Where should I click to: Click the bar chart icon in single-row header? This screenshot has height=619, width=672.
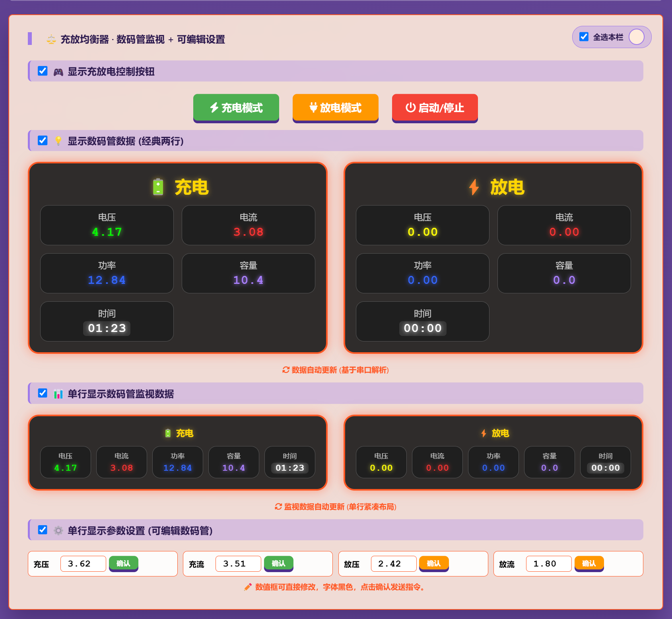[58, 394]
